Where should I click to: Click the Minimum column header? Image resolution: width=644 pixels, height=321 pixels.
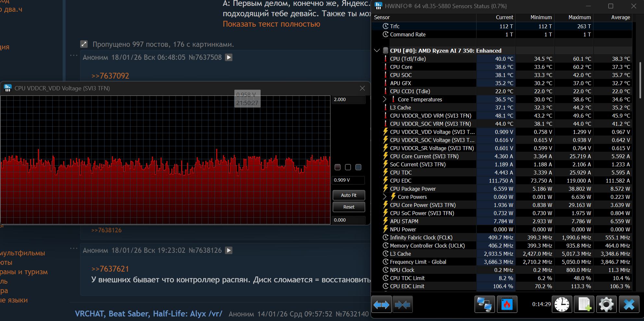(535, 17)
